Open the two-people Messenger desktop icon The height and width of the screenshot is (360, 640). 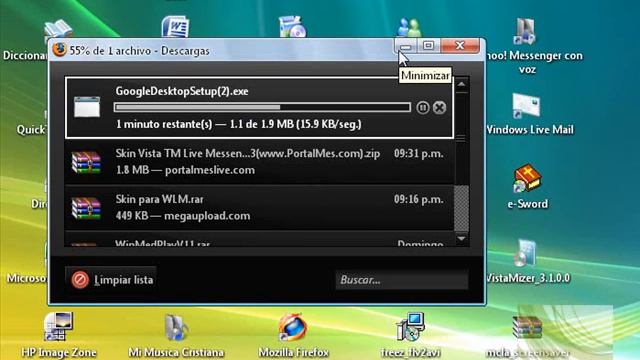coord(409,28)
